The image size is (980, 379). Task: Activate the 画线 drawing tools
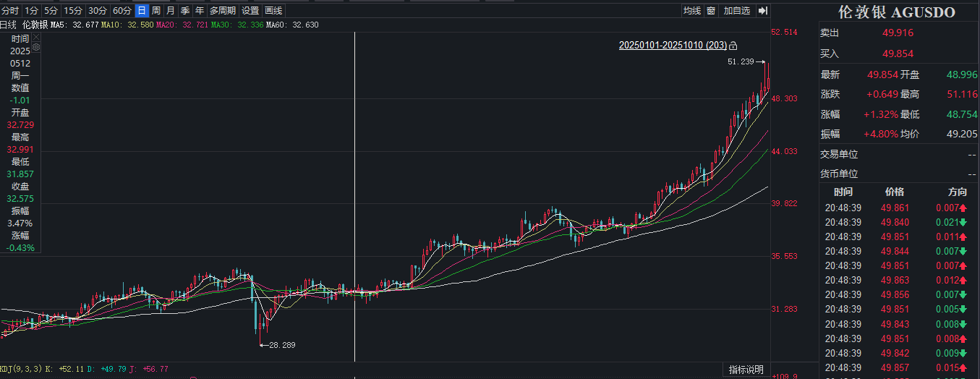pyautogui.click(x=273, y=11)
